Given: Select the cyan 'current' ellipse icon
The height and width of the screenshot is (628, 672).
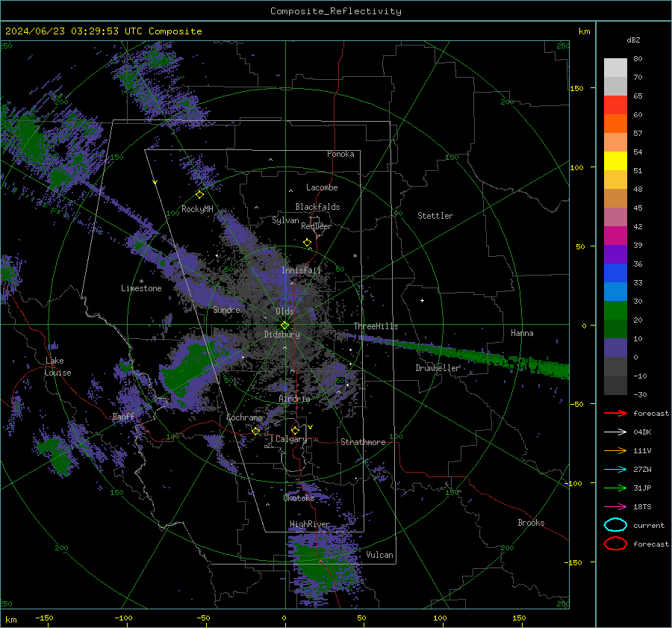Looking at the screenshot, I should coord(615,525).
